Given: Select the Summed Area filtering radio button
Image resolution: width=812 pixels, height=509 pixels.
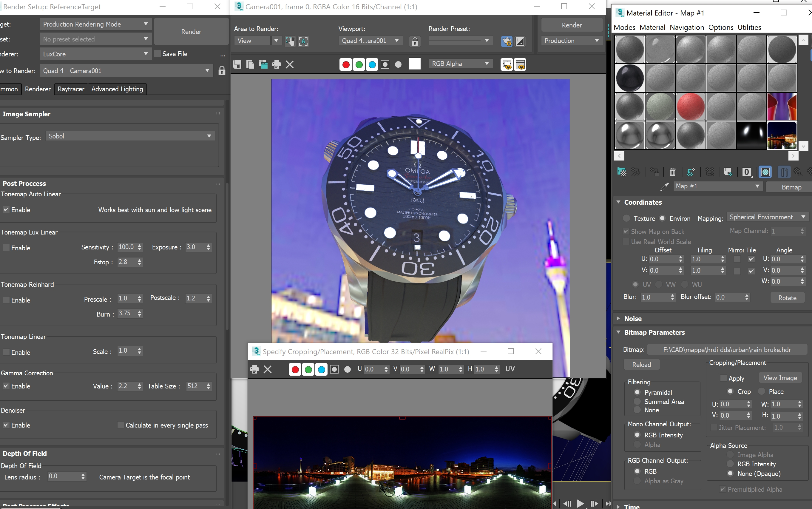Looking at the screenshot, I should (x=637, y=402).
